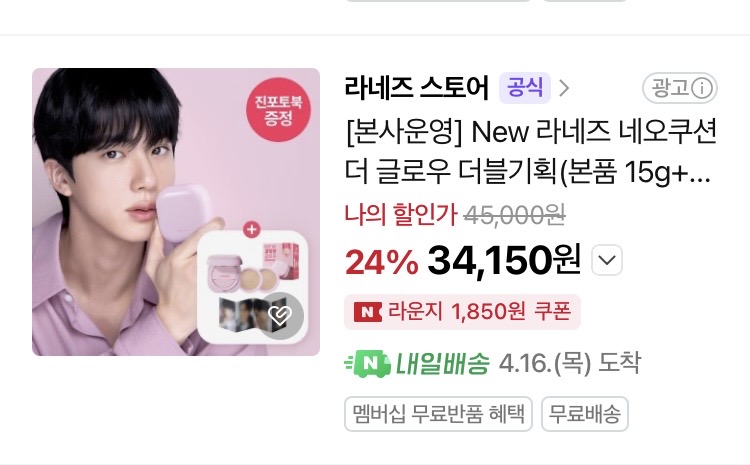Open the cushion bundle inset image

(252, 287)
